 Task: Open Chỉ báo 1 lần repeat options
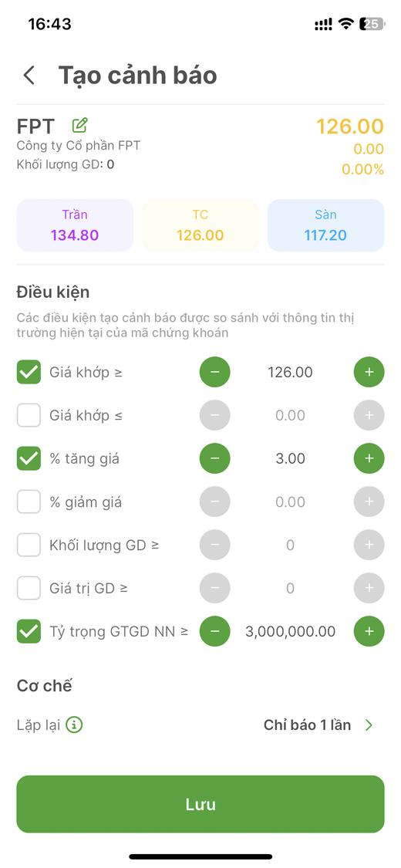(307, 724)
